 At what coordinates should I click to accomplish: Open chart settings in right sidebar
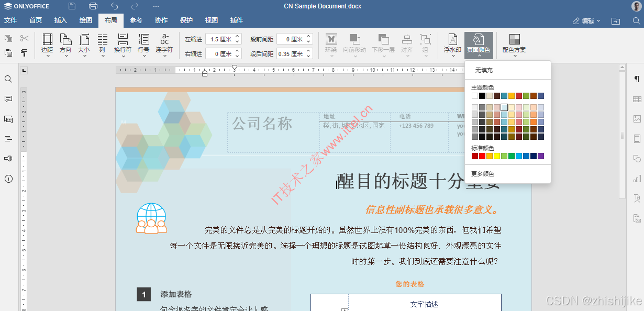tap(637, 179)
